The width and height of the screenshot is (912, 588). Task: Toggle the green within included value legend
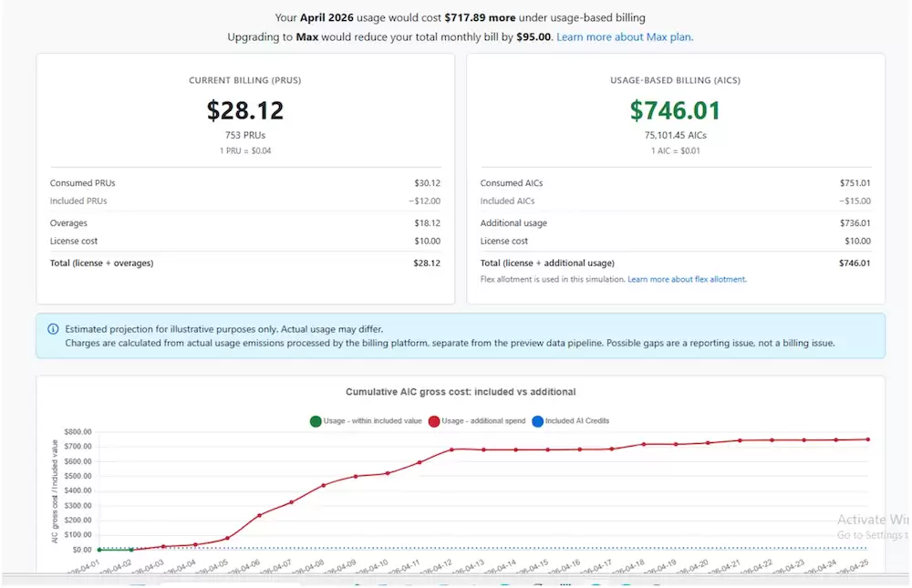pyautogui.click(x=316, y=421)
